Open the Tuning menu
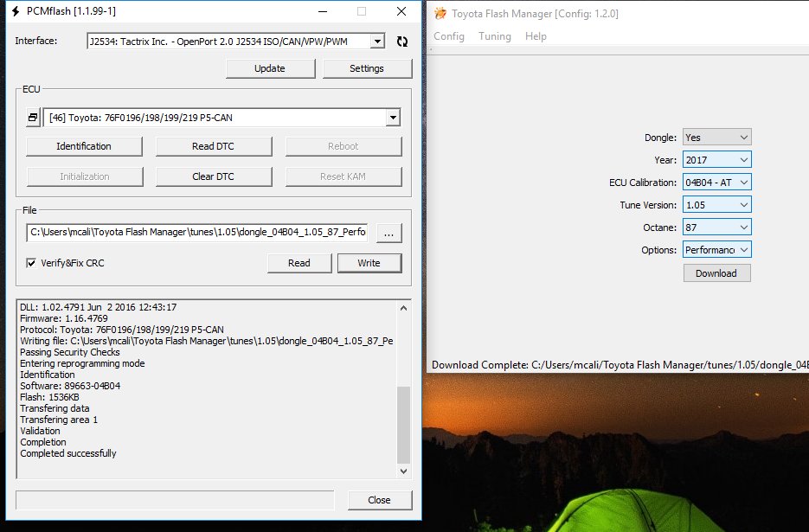The height and width of the screenshot is (532, 809). coord(495,36)
